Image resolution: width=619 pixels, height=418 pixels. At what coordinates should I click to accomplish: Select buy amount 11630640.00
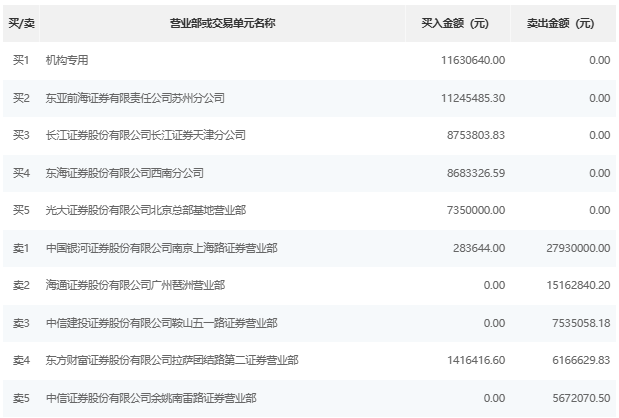pyautogui.click(x=473, y=60)
